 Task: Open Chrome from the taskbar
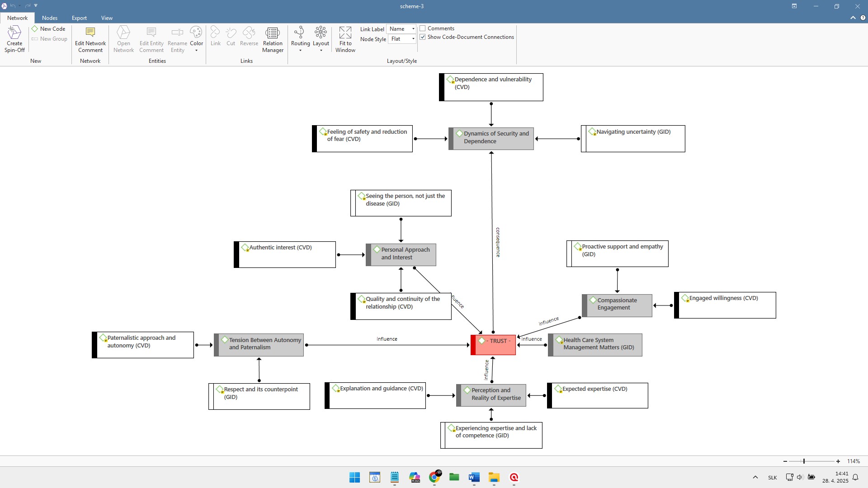[435, 477]
